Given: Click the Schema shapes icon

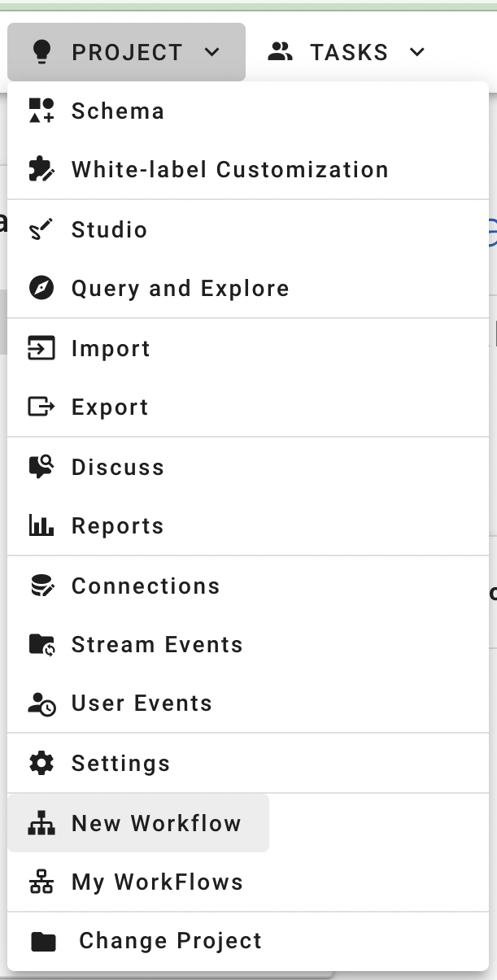Looking at the screenshot, I should (x=41, y=111).
